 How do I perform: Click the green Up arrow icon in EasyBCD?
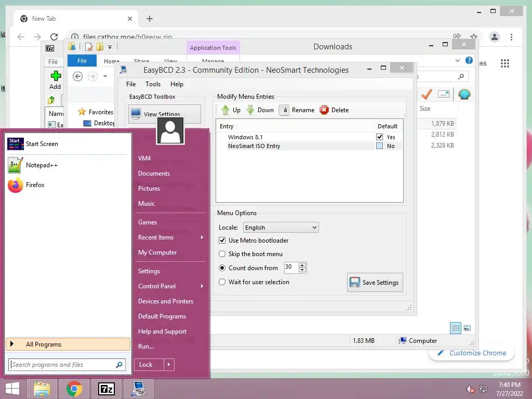tap(225, 110)
